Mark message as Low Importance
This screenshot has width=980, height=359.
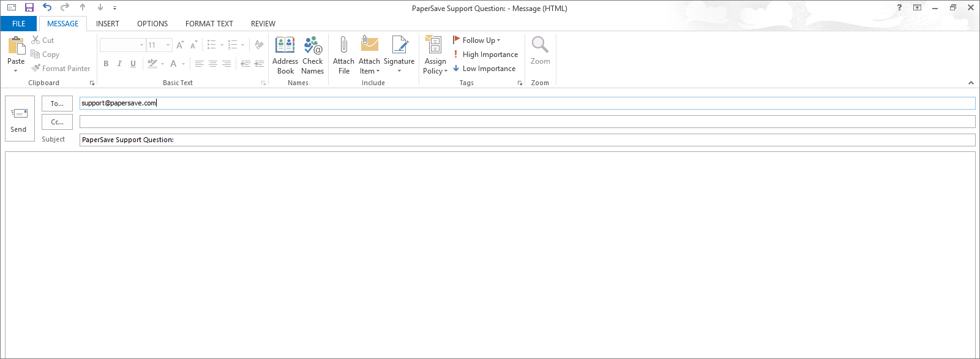(485, 69)
